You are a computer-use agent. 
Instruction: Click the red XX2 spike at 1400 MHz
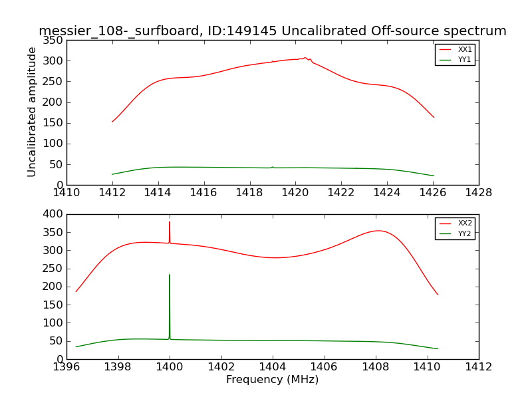(170, 232)
